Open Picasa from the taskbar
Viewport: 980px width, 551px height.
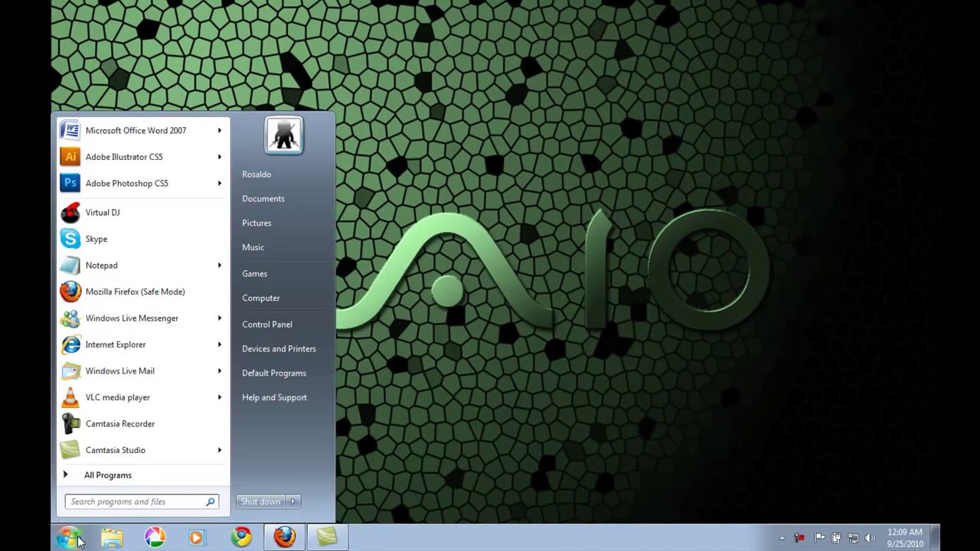[x=155, y=538]
